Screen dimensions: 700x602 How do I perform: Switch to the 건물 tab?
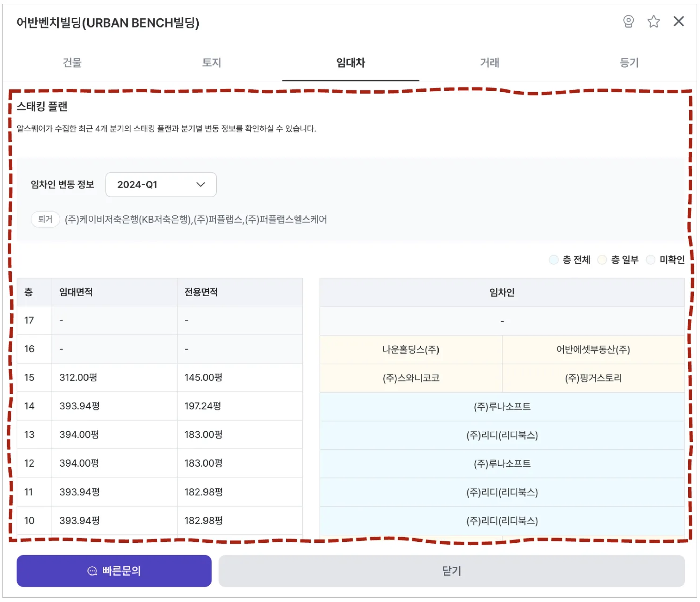coord(72,63)
